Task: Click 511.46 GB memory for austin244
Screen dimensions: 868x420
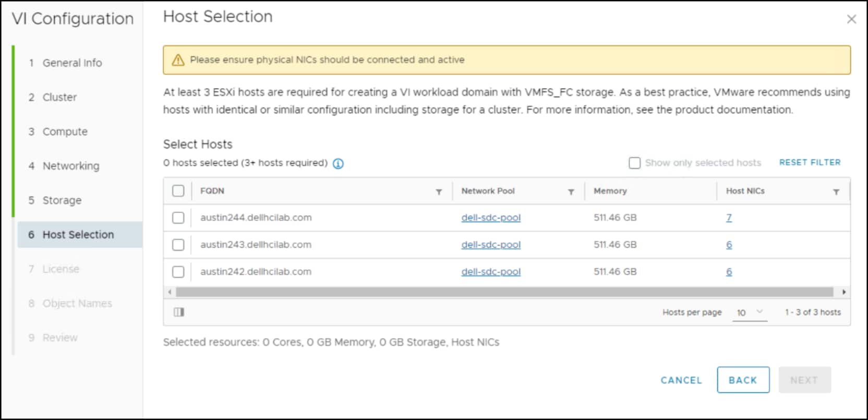Action: click(615, 218)
